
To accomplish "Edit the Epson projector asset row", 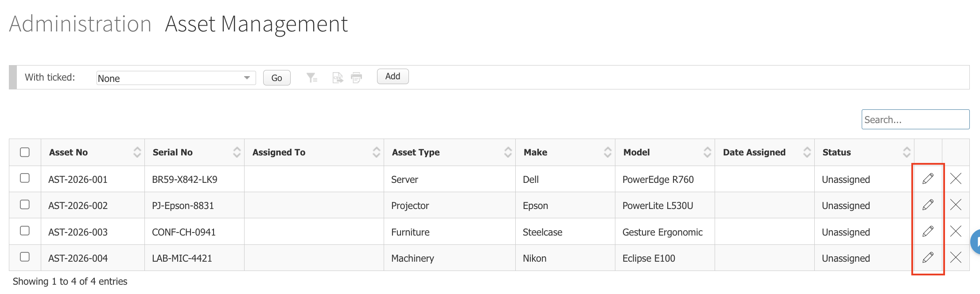I will [928, 205].
